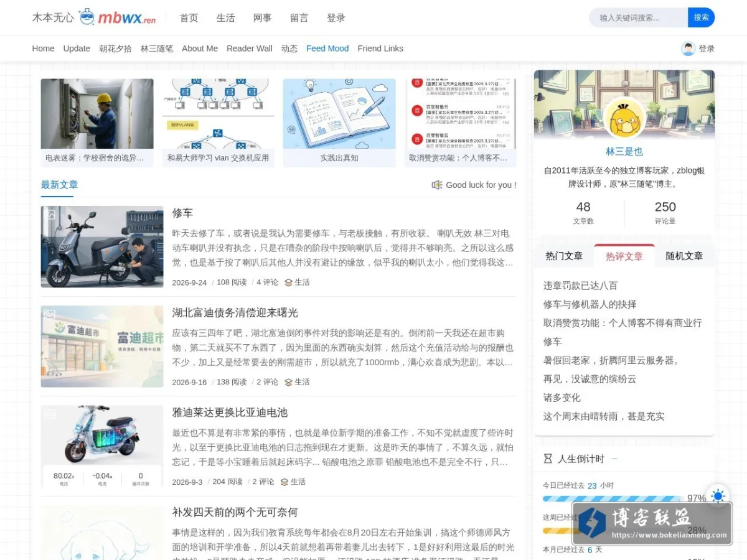Click the battery scooter article thumbnail

click(x=102, y=446)
